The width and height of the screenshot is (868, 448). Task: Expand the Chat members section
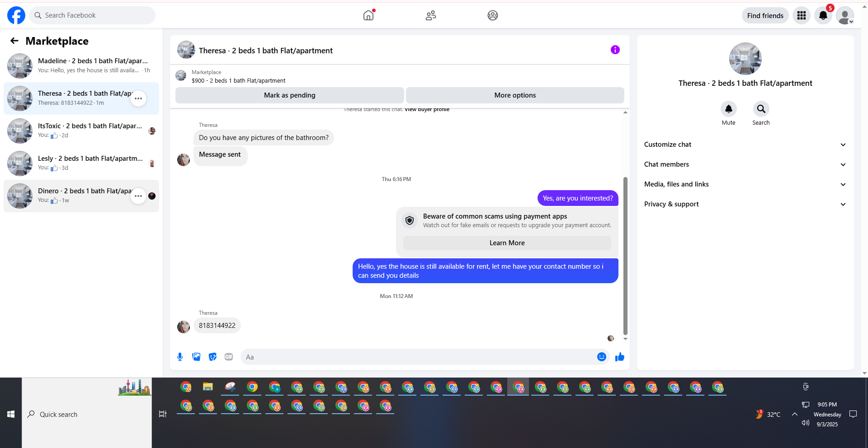[x=745, y=164]
